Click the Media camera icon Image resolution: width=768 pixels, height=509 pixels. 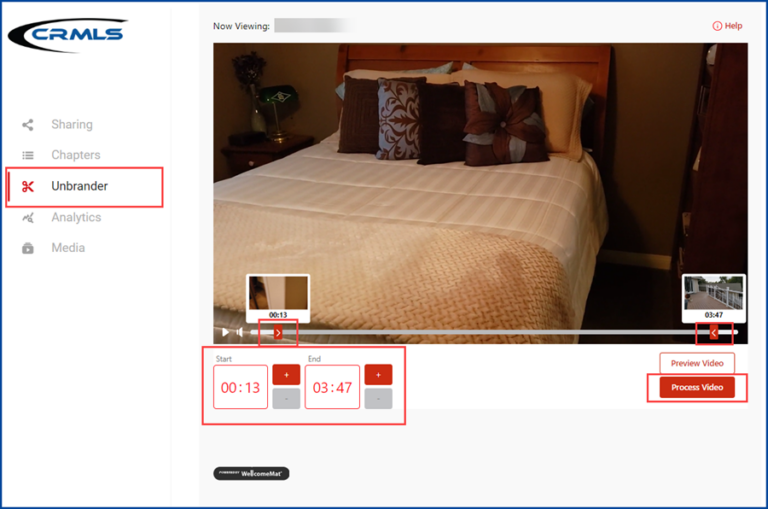point(28,248)
